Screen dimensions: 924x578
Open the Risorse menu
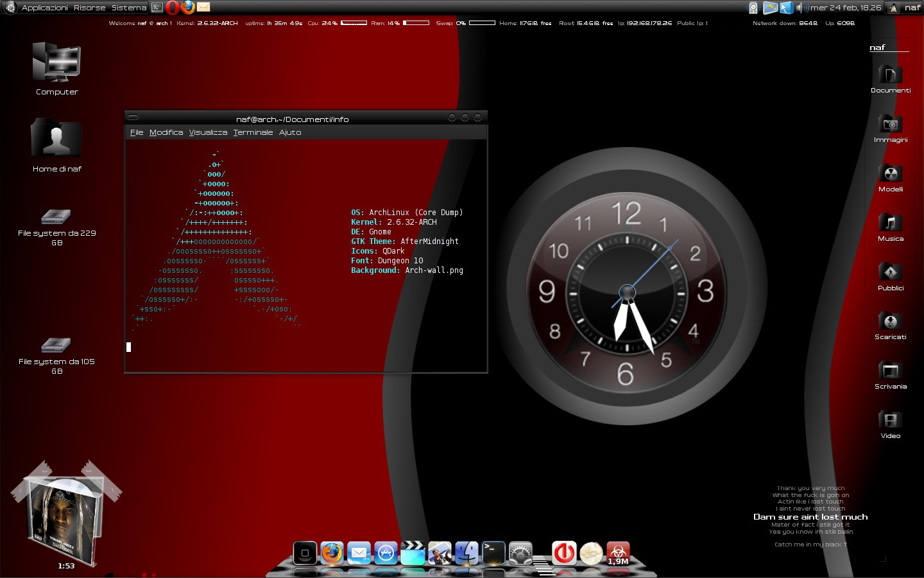click(89, 8)
